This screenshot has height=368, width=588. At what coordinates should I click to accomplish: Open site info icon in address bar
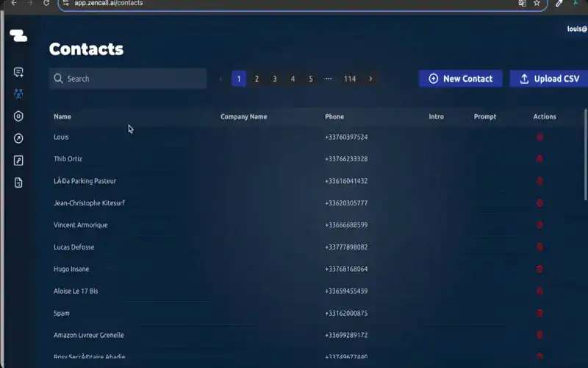tap(65, 3)
